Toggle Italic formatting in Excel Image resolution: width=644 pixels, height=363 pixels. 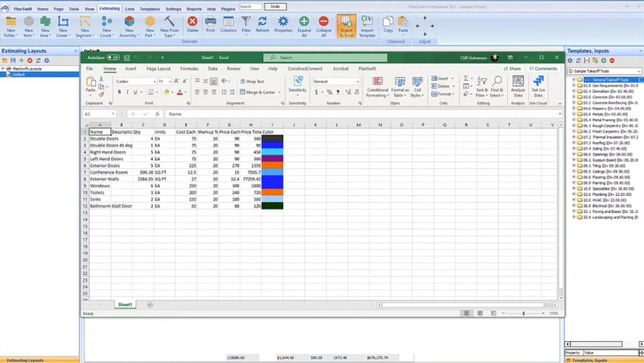coord(127,92)
